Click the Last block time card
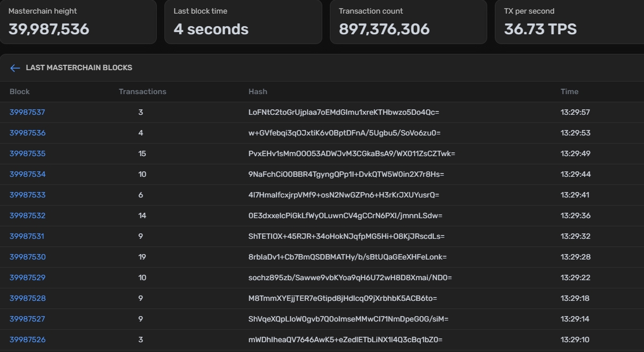 [x=243, y=22]
